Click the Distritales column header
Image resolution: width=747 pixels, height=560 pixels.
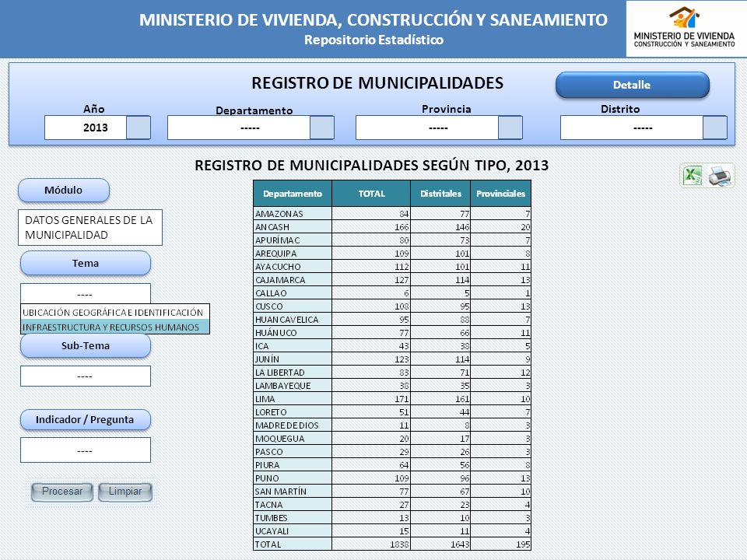[440, 194]
